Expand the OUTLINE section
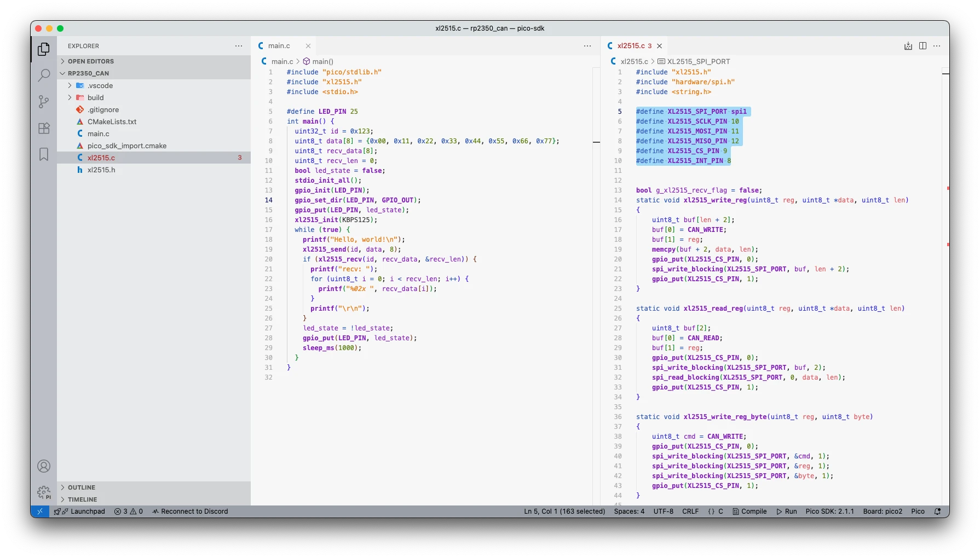Viewport: 980px width, 558px height. click(81, 487)
